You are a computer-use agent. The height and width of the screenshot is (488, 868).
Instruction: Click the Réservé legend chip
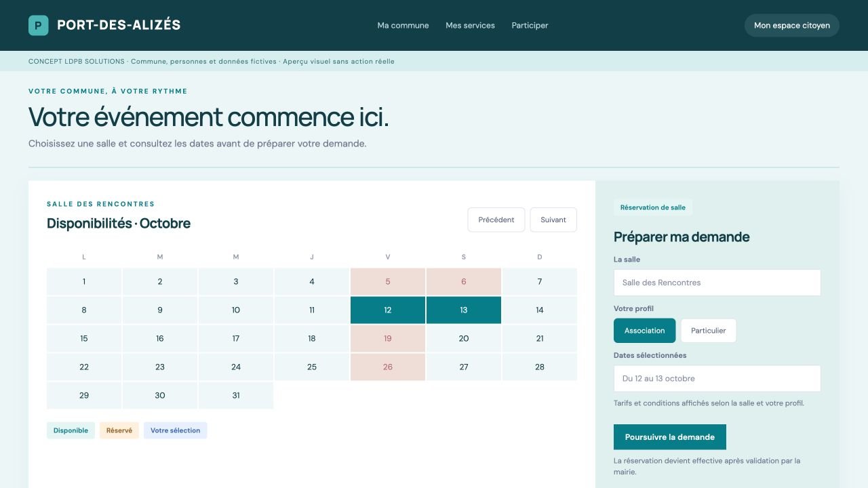click(119, 430)
